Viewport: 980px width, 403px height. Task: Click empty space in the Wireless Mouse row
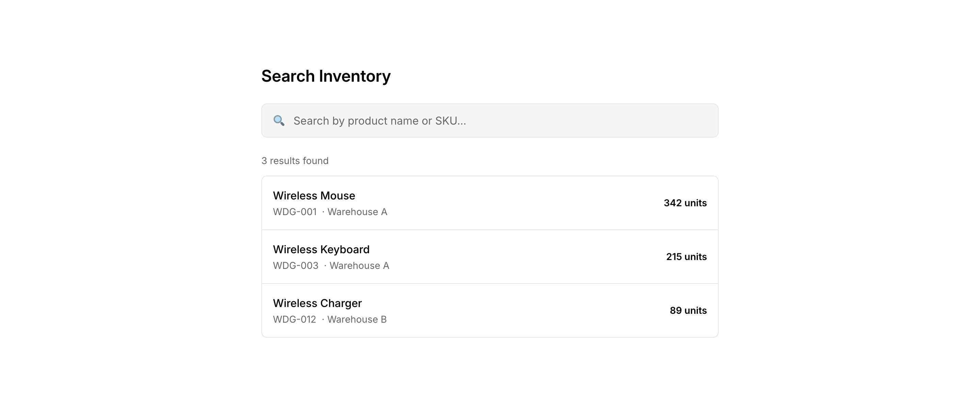pyautogui.click(x=513, y=203)
